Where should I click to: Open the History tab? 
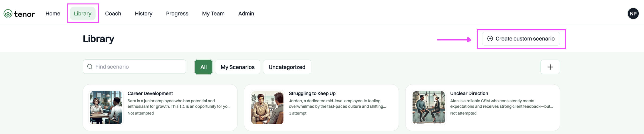[143, 13]
